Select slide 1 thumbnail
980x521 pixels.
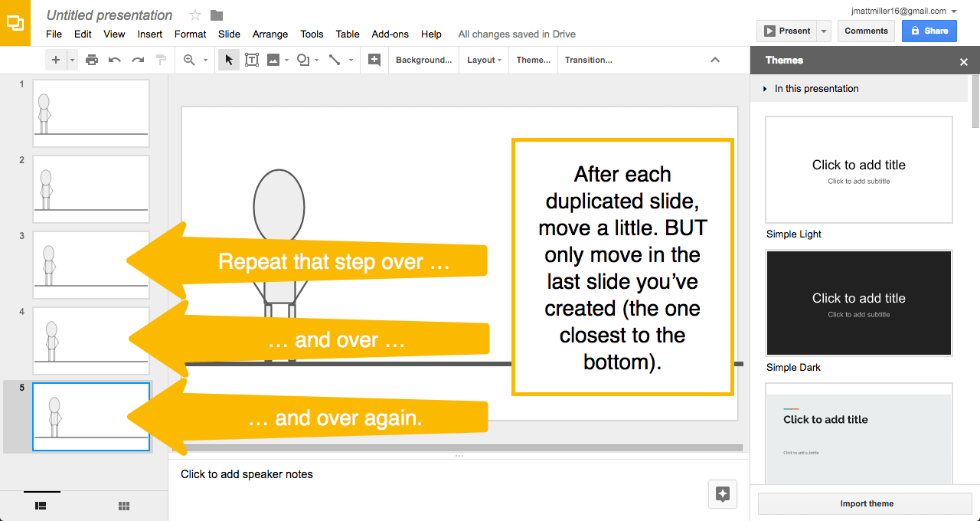click(91, 113)
